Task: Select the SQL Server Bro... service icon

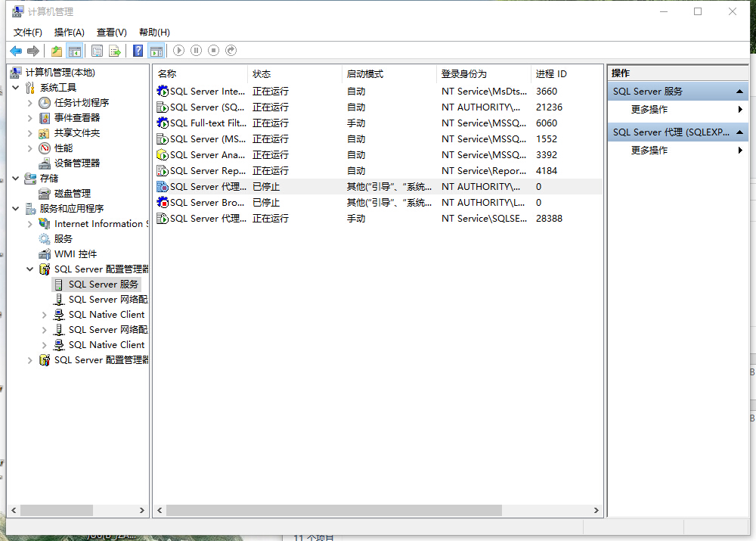Action: tap(163, 202)
